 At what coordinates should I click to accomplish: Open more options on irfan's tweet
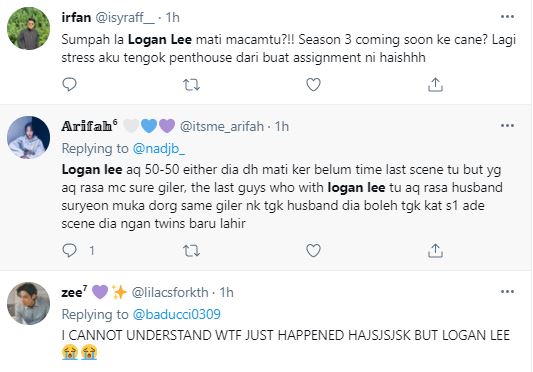(x=507, y=17)
